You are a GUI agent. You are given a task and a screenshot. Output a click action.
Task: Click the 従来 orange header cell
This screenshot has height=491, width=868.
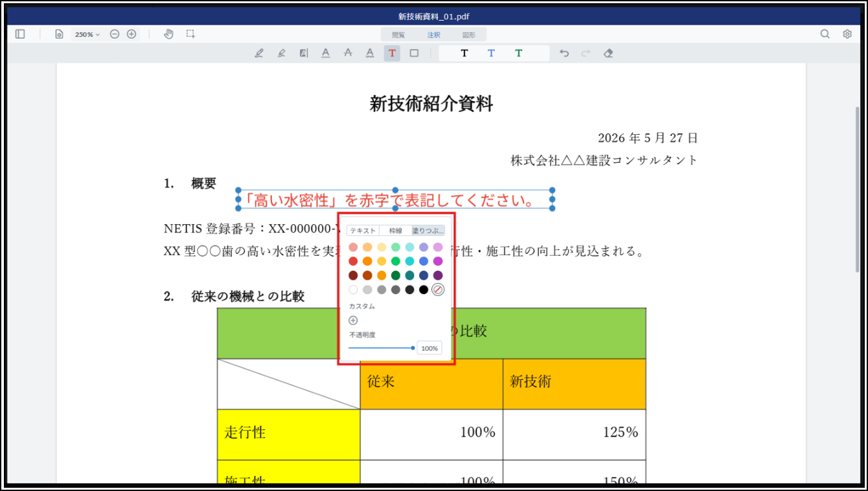431,384
